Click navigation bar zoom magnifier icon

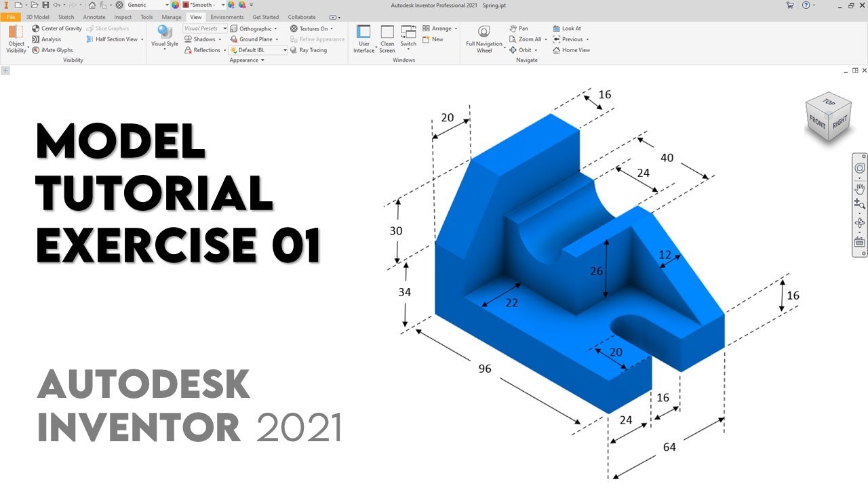click(x=860, y=204)
